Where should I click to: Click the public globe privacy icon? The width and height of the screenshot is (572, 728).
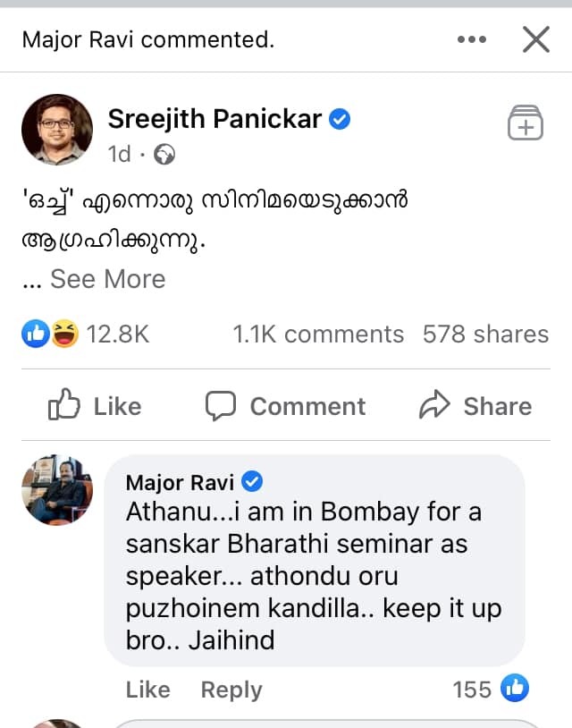pos(164,155)
